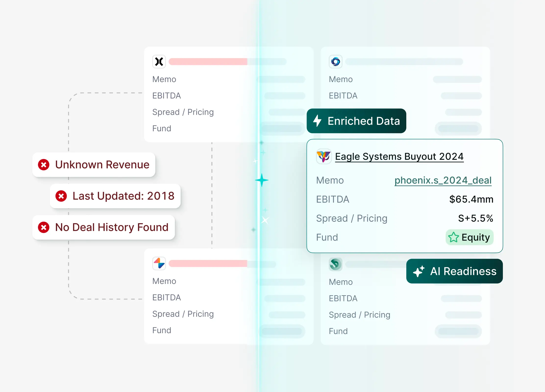
Task: Click the Fund placeholder pill on bottom-right card
Action: point(458,331)
